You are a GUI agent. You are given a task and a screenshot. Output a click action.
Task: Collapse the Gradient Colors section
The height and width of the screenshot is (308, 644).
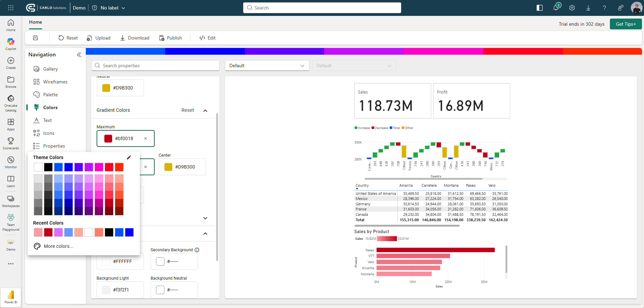point(205,110)
